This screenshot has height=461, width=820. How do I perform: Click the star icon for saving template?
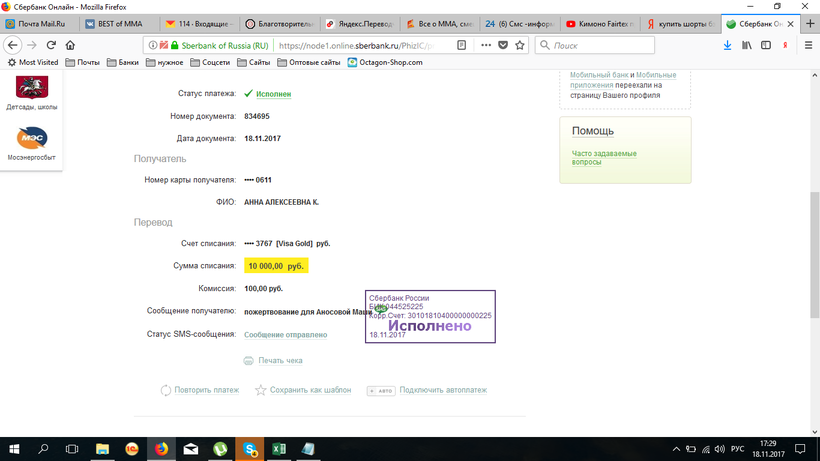(x=260, y=390)
